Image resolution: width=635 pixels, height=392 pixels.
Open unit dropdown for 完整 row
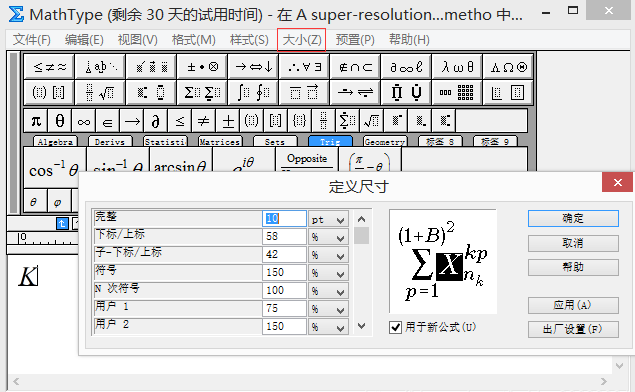328,219
